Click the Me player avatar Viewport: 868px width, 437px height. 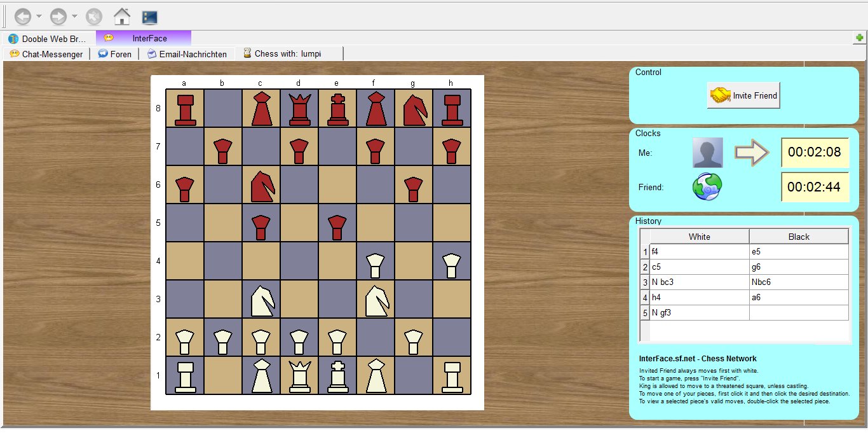point(707,153)
